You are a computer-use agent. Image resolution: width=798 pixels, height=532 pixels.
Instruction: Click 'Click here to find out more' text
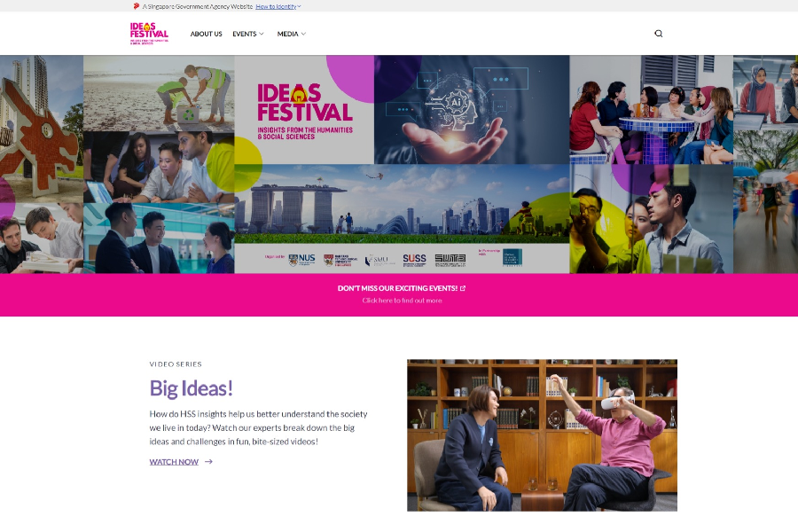(x=402, y=301)
